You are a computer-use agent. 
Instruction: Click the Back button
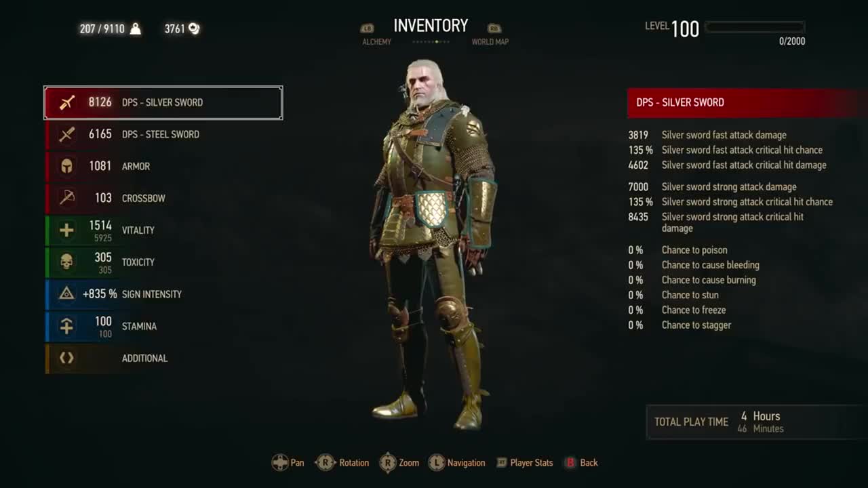point(581,463)
